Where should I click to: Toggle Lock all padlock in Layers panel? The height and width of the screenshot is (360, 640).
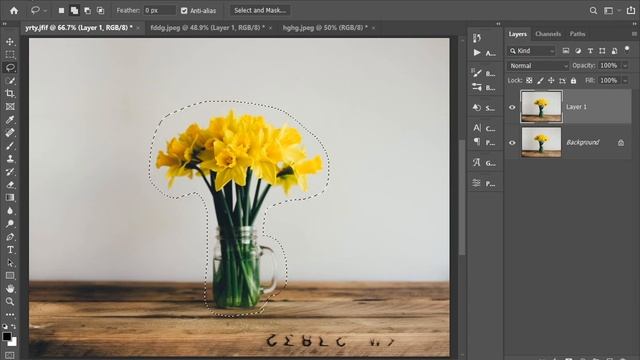(x=573, y=81)
